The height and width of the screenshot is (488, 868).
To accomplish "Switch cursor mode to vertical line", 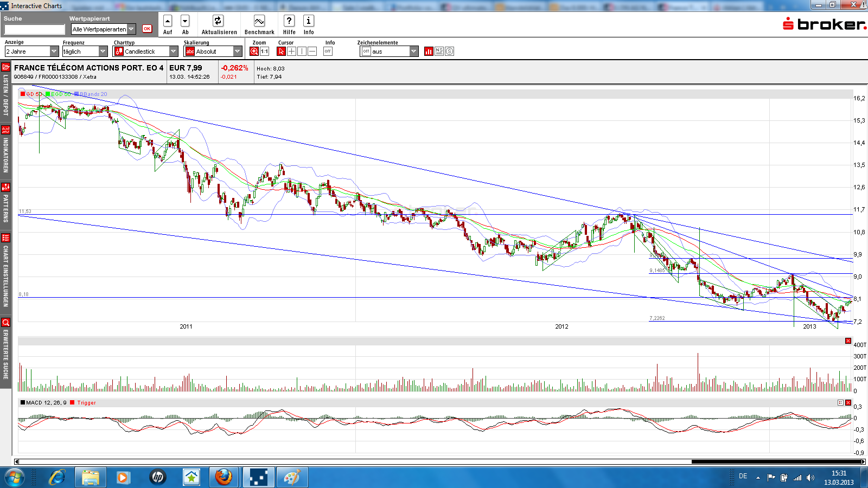I will point(302,50).
